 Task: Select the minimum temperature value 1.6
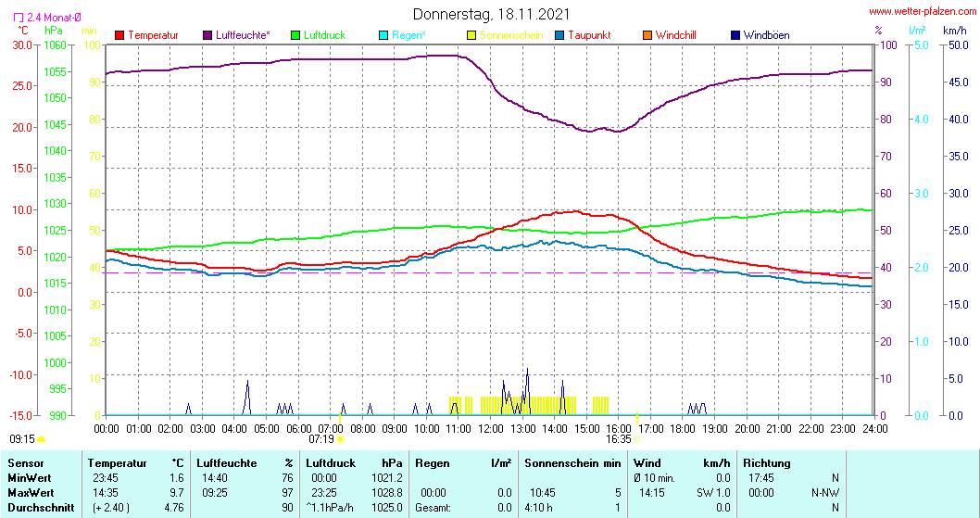pos(178,478)
